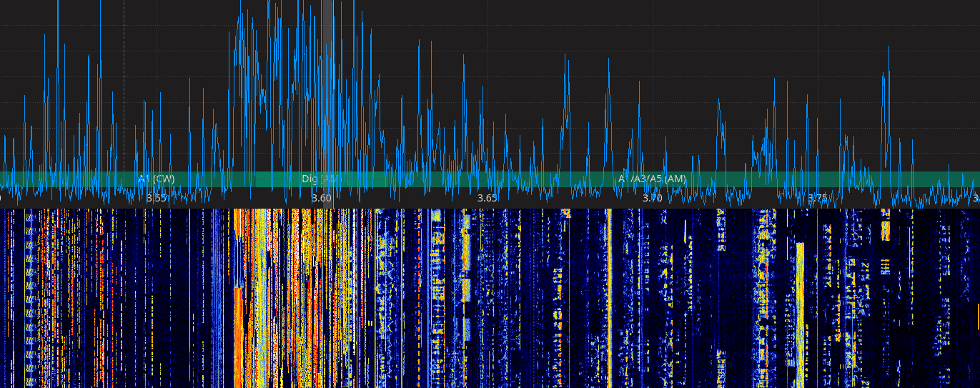Click the red tuning marker line
980x388 pixels.
[333, 107]
